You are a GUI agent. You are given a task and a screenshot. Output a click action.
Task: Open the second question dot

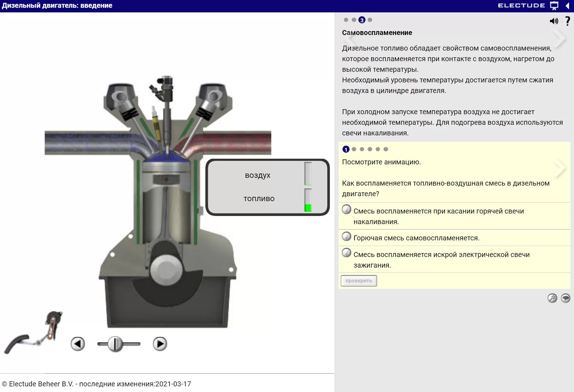(354, 149)
